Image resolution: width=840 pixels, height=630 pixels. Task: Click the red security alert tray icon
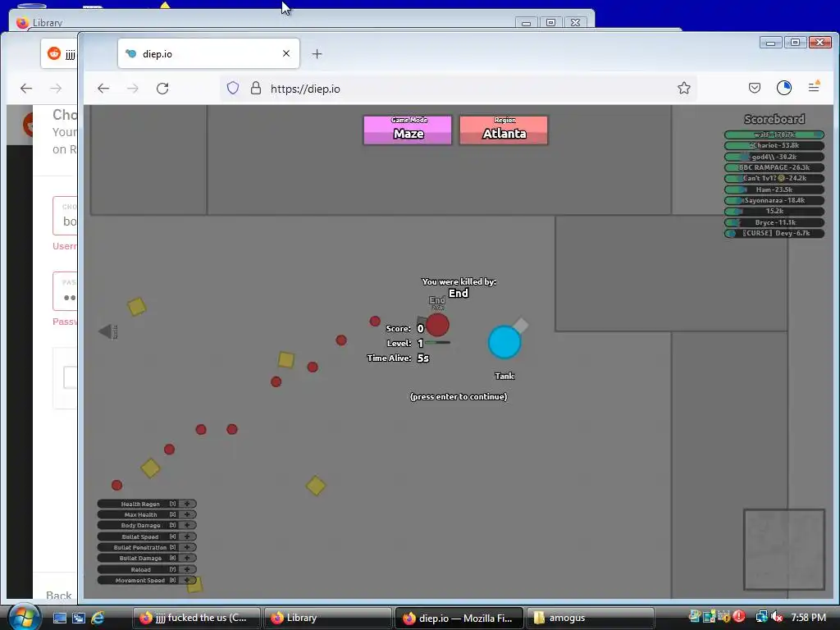[x=739, y=617]
